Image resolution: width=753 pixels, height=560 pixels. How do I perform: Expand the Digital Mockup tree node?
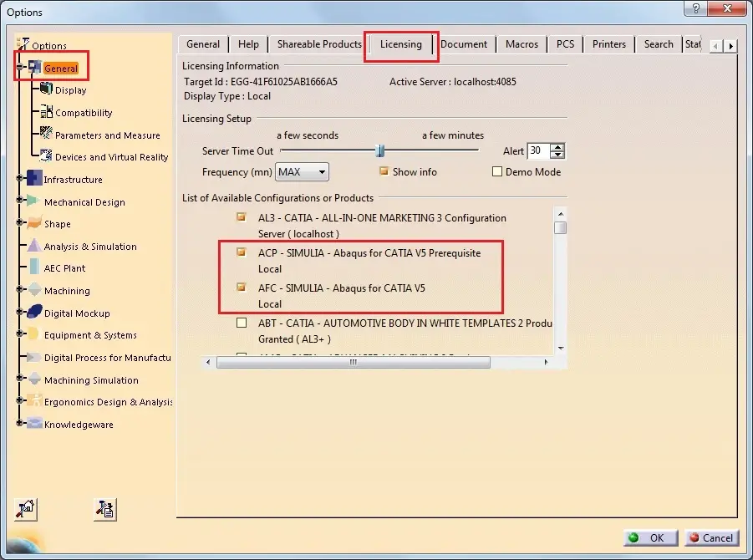[19, 312]
